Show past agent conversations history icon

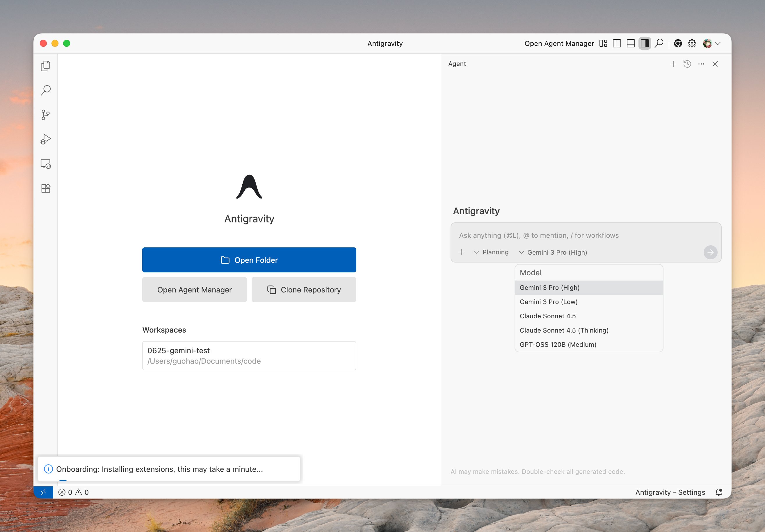[x=687, y=64]
